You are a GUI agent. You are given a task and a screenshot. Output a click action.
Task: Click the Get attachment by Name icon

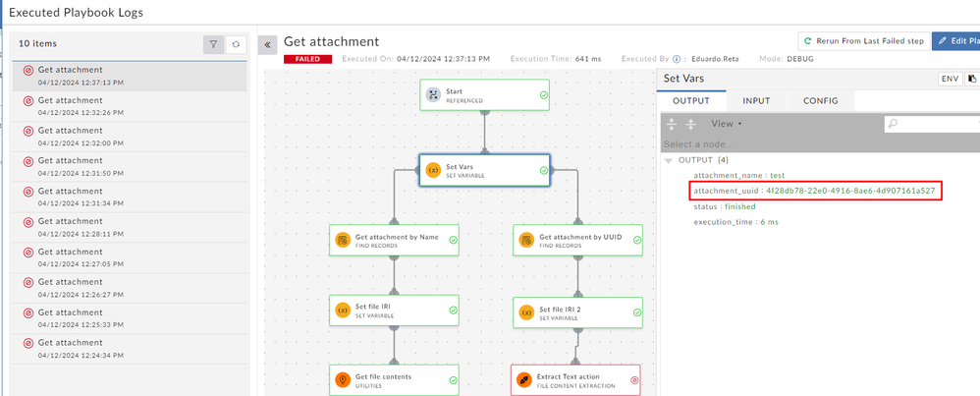343,241
